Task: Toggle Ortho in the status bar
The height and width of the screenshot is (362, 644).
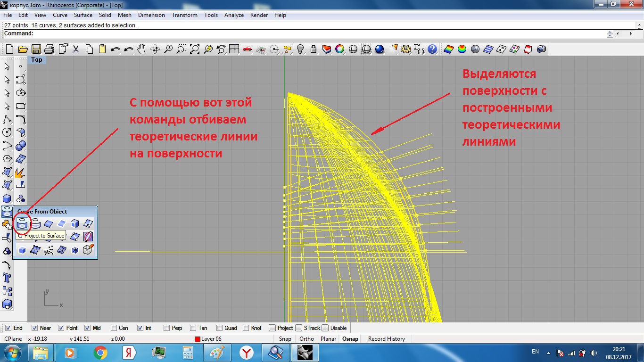Action: click(x=306, y=339)
